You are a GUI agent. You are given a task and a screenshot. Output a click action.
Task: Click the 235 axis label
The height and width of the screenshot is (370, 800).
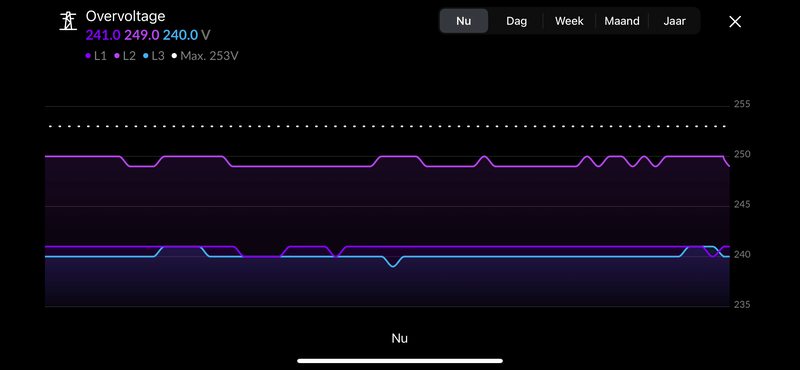(742, 305)
